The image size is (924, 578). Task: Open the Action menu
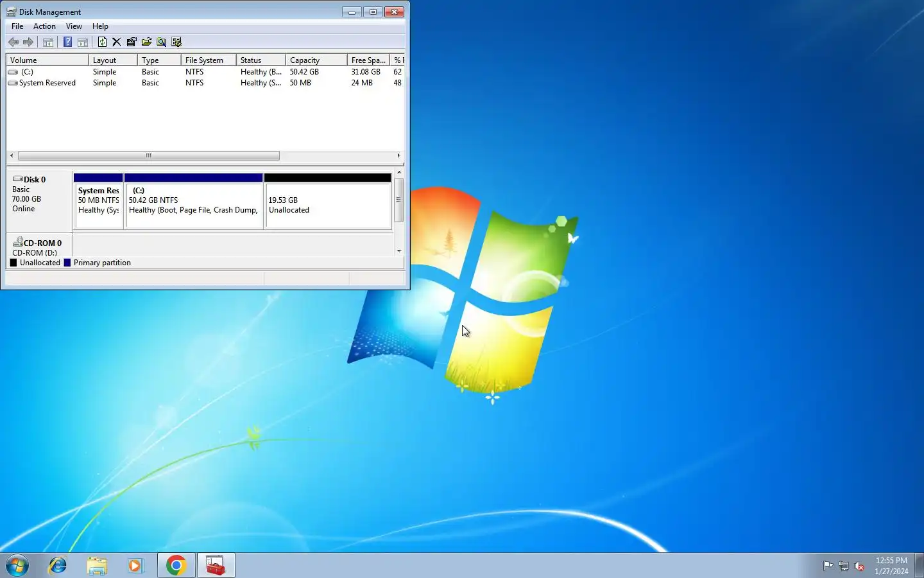tap(44, 26)
